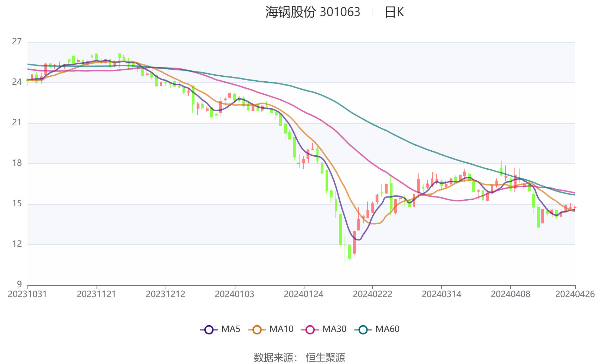Hide the MA30 line via label
The height and width of the screenshot is (364, 599).
[334, 329]
